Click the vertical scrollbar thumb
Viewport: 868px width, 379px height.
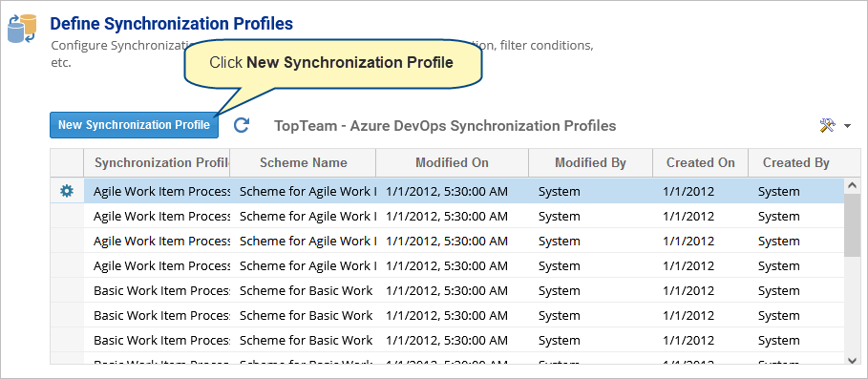(853, 225)
